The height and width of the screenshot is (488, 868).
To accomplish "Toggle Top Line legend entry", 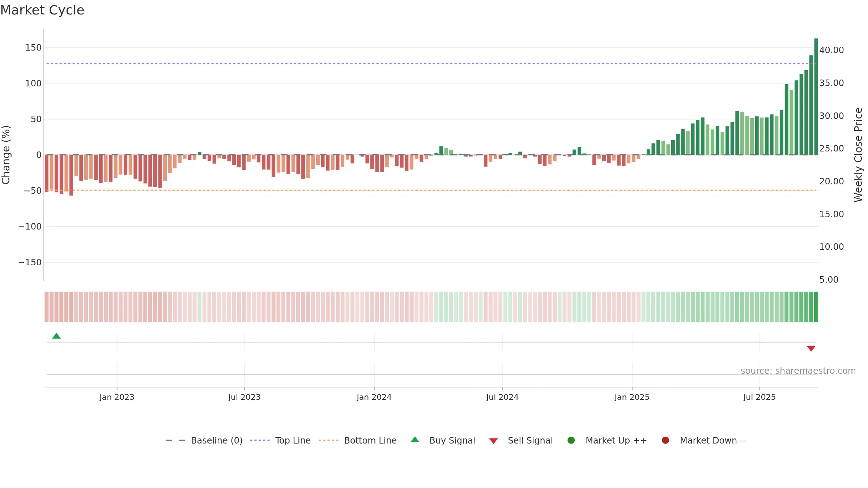I will click(x=280, y=440).
